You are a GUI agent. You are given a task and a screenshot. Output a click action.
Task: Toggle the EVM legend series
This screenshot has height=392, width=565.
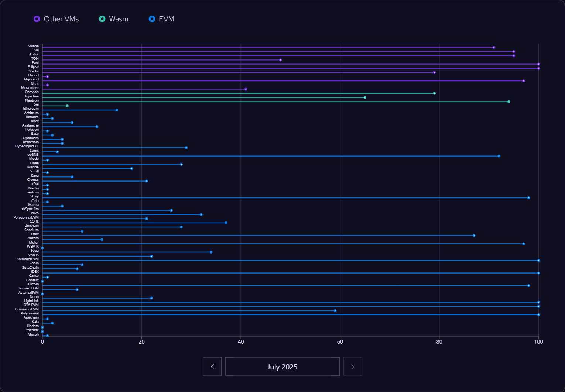(x=161, y=19)
